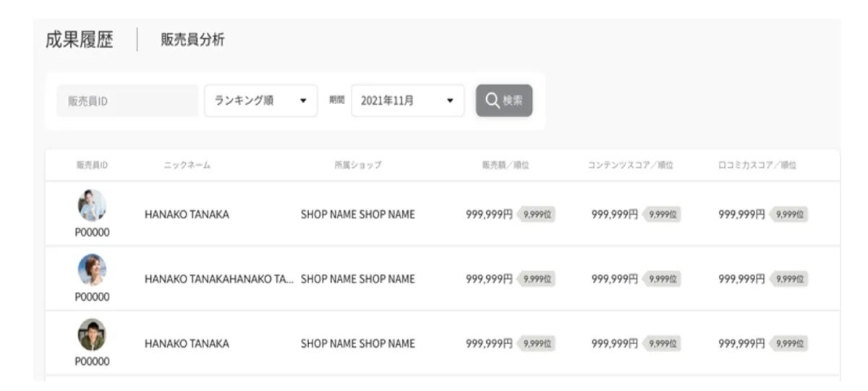Click third row's コンテンツスコア 999,999円 value
The image size is (868, 391).
(x=615, y=344)
